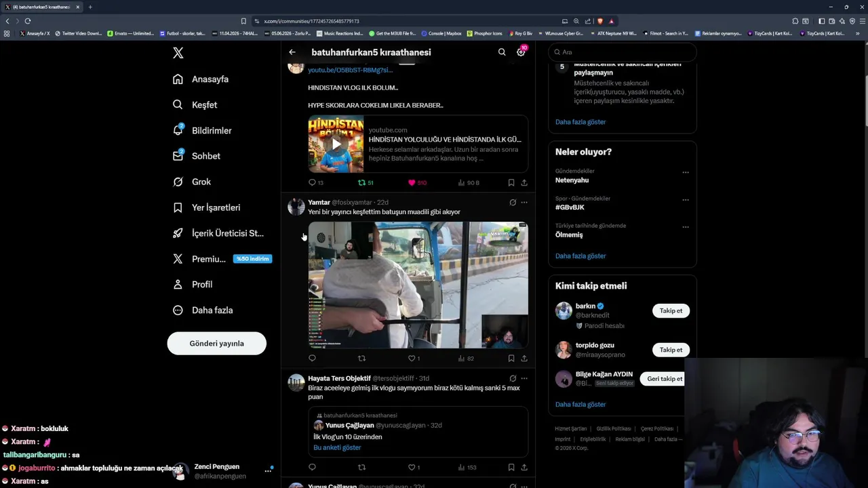
Task: Reload the page in browser toolbar
Action: (x=28, y=21)
